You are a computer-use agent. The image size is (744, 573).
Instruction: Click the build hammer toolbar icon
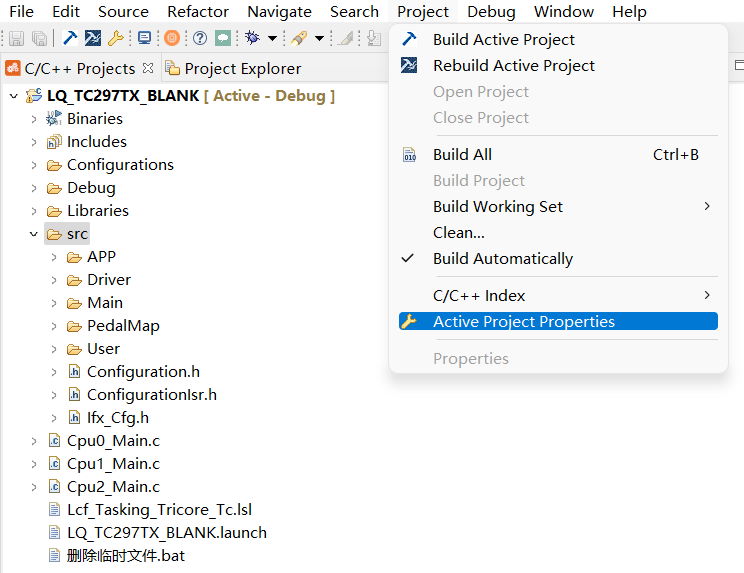tap(70, 38)
